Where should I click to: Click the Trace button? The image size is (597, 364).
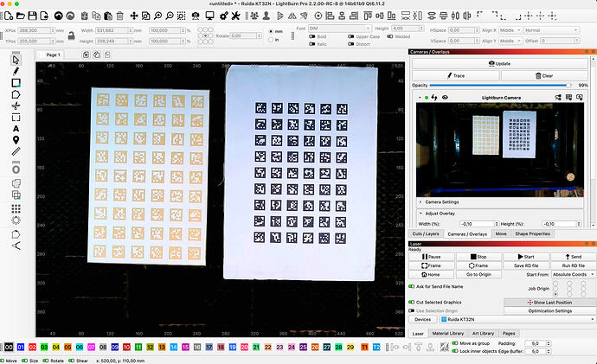(456, 76)
